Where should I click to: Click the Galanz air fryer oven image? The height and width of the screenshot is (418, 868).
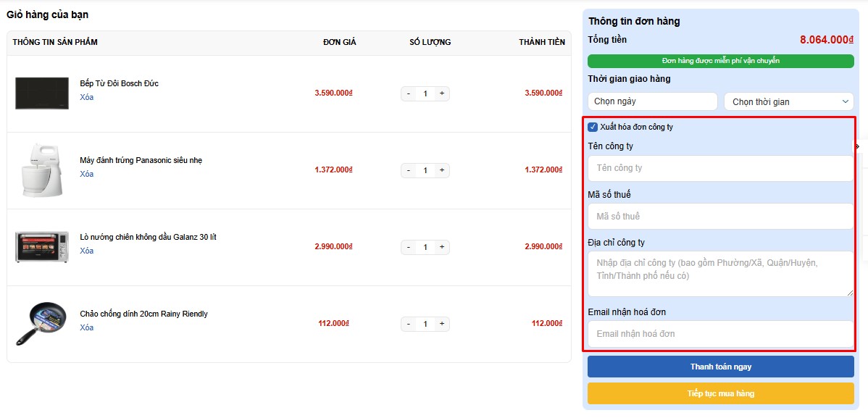click(42, 247)
